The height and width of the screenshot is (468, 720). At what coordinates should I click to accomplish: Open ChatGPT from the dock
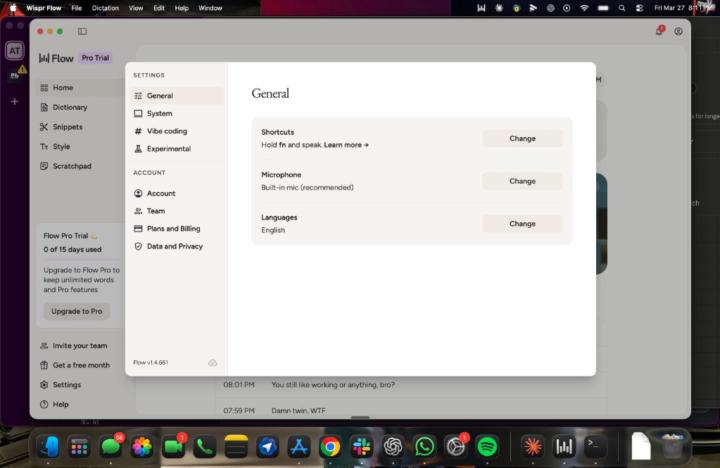point(393,446)
